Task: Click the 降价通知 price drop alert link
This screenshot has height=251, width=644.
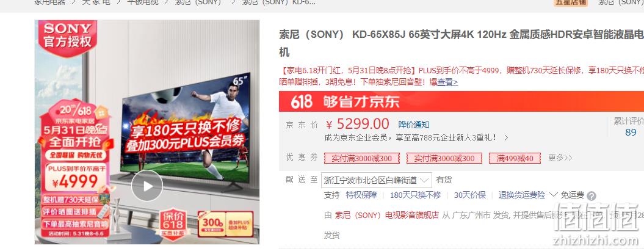Action: coord(414,125)
